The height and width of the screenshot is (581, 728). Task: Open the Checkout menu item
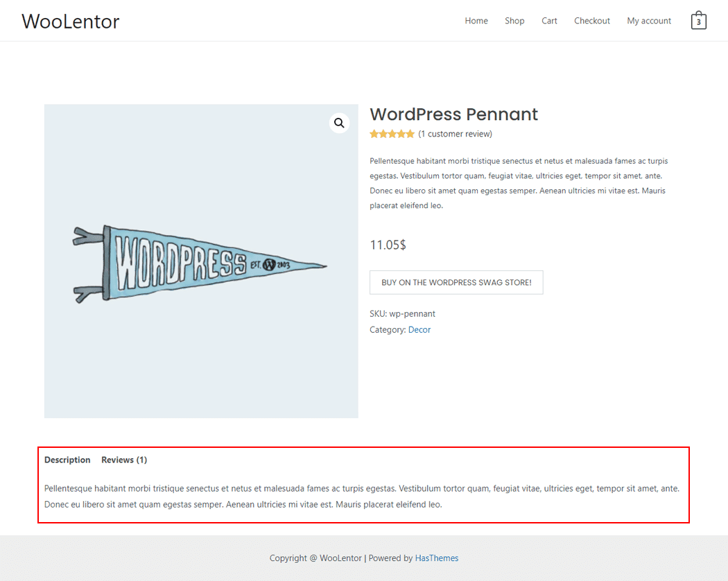point(591,21)
